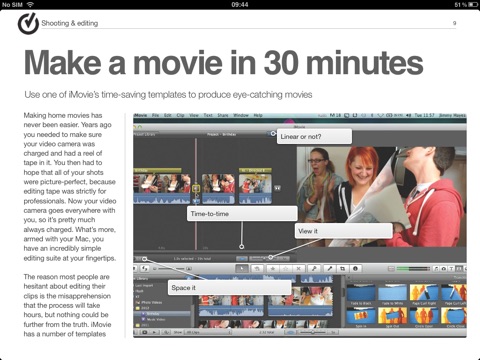Select the Spin In transition
The image size is (480, 360).
pyautogui.click(x=361, y=317)
